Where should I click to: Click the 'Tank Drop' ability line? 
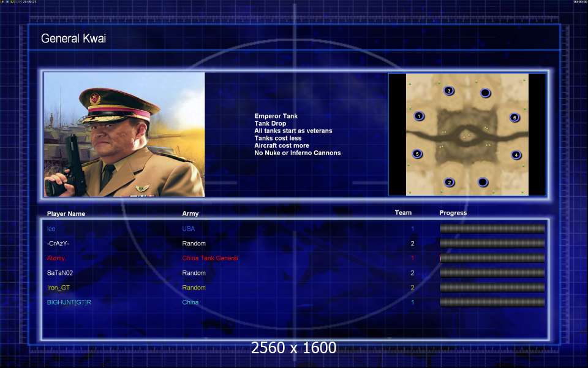coord(270,123)
